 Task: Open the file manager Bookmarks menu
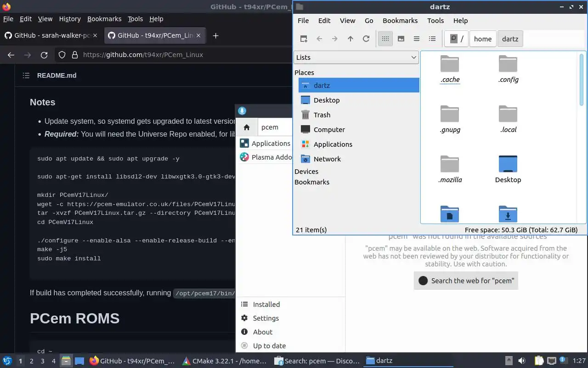pos(400,21)
